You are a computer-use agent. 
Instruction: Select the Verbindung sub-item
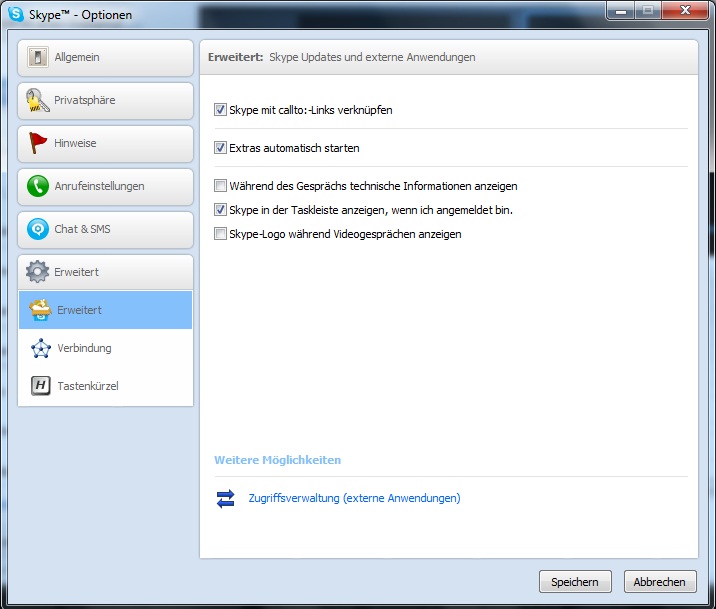105,348
